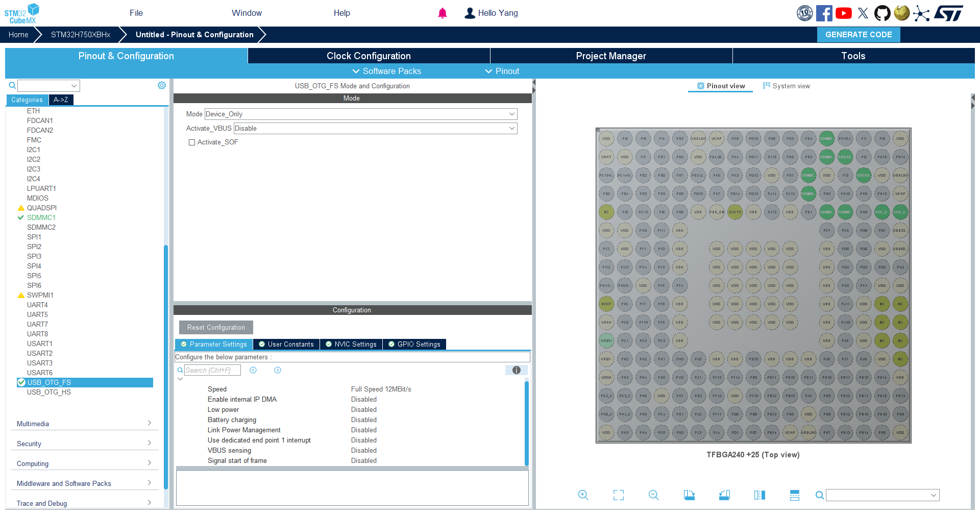Select USART1 in peripheral list
The image size is (980, 515).
point(40,344)
